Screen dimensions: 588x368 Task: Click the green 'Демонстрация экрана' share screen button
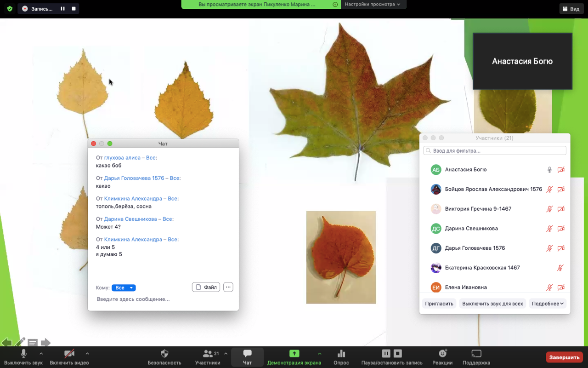294,356
